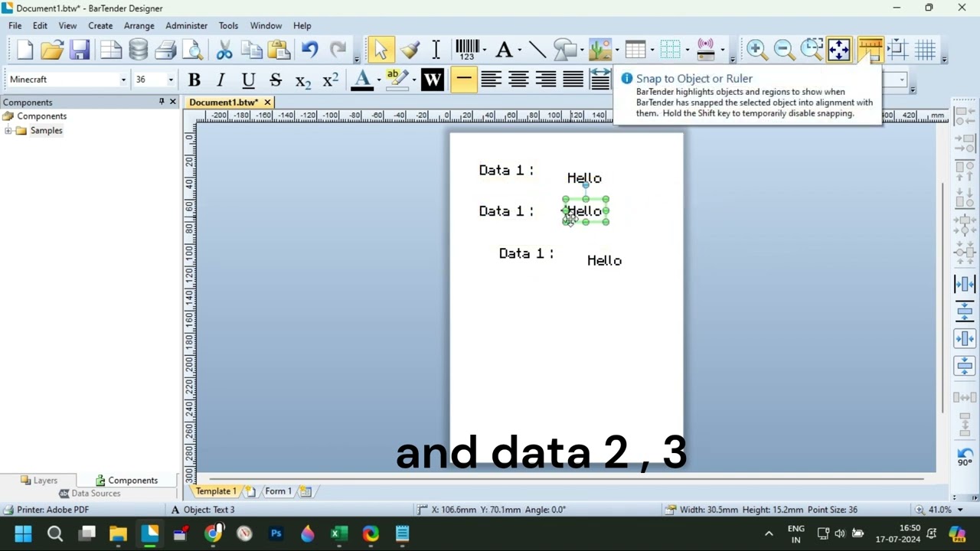Close the Components panel
The image size is (980, 551).
click(x=172, y=102)
